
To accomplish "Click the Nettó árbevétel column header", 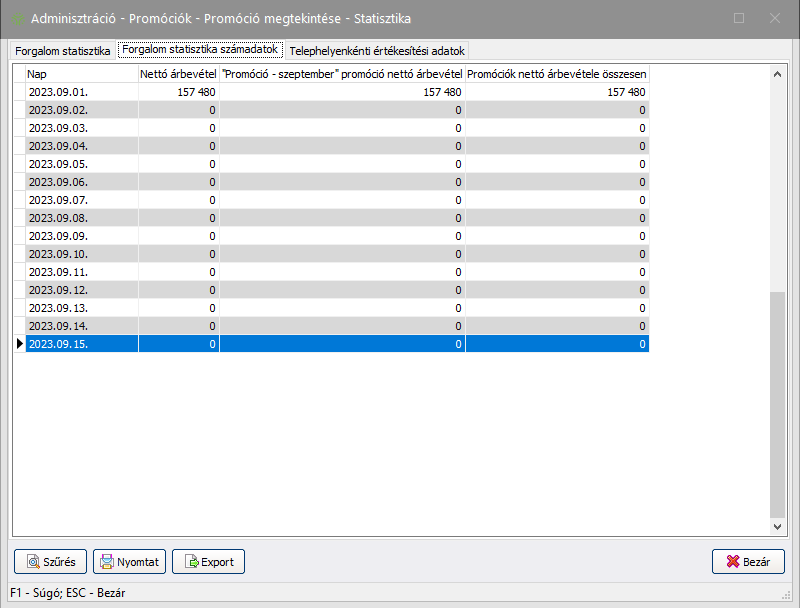I will pyautogui.click(x=178, y=74).
